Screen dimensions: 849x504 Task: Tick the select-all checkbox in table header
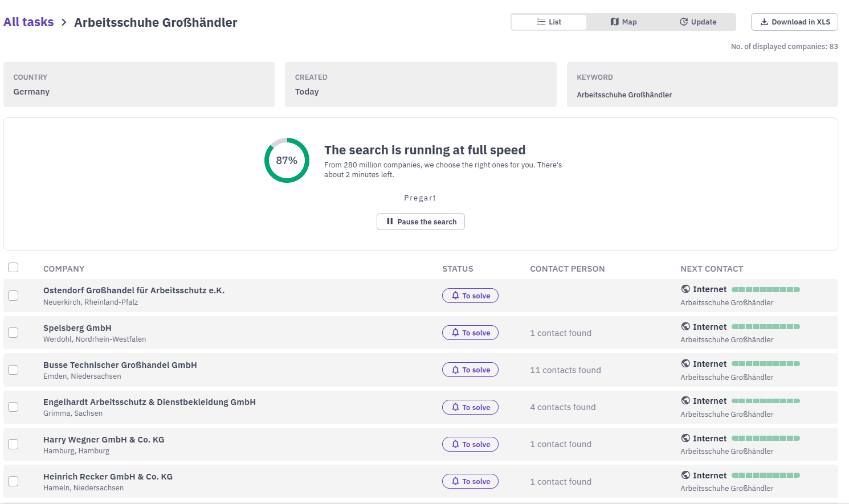(13, 268)
